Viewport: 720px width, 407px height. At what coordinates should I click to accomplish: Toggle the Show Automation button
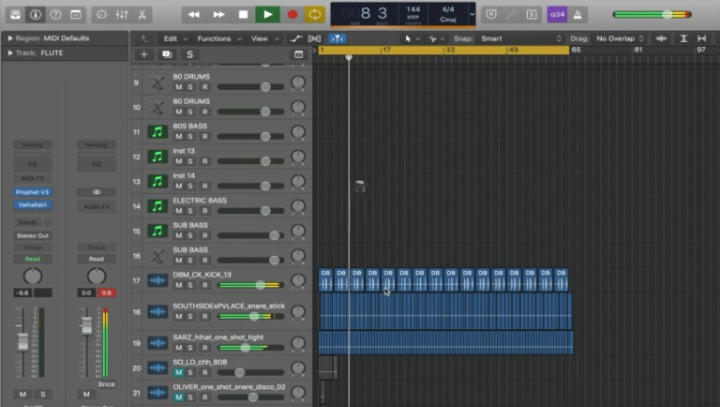pyautogui.click(x=296, y=39)
